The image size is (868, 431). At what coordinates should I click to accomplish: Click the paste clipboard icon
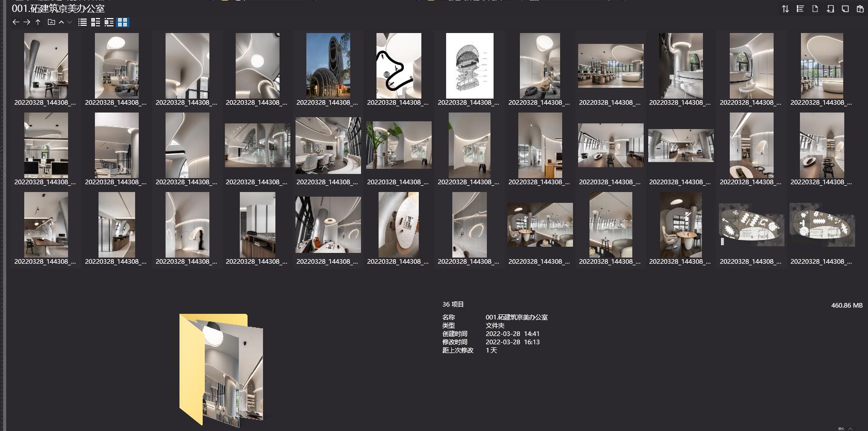click(x=860, y=9)
